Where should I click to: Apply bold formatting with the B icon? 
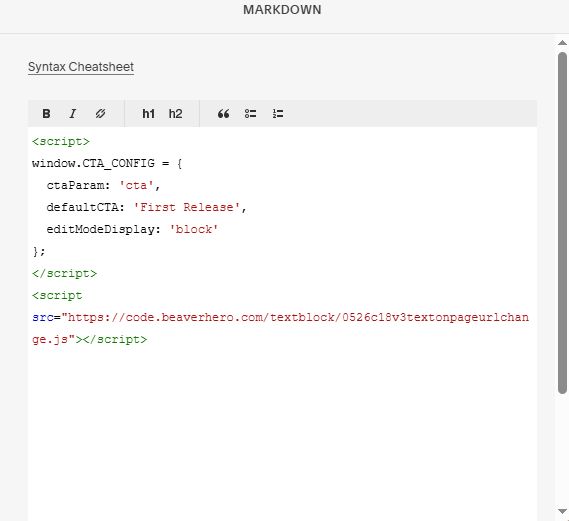click(46, 114)
